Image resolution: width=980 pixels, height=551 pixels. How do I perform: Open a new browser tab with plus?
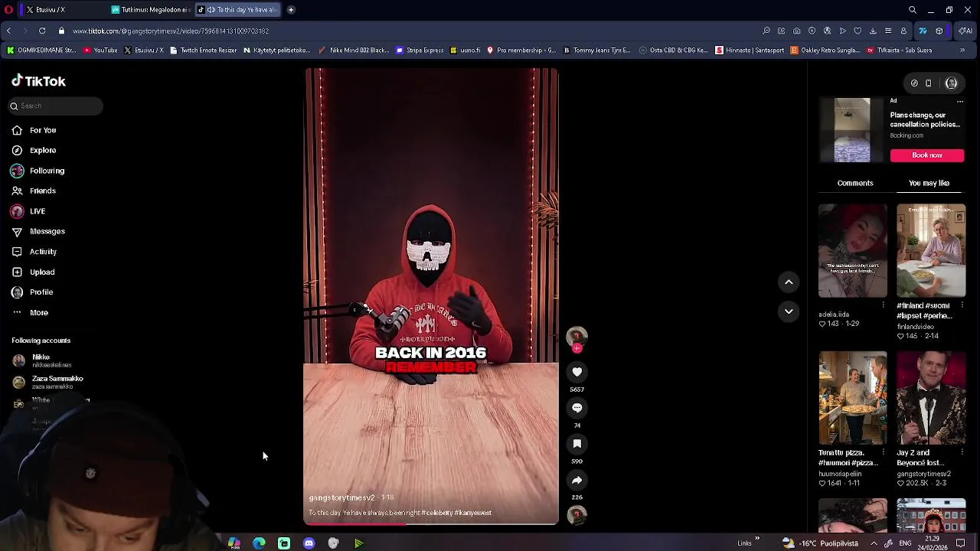click(291, 10)
